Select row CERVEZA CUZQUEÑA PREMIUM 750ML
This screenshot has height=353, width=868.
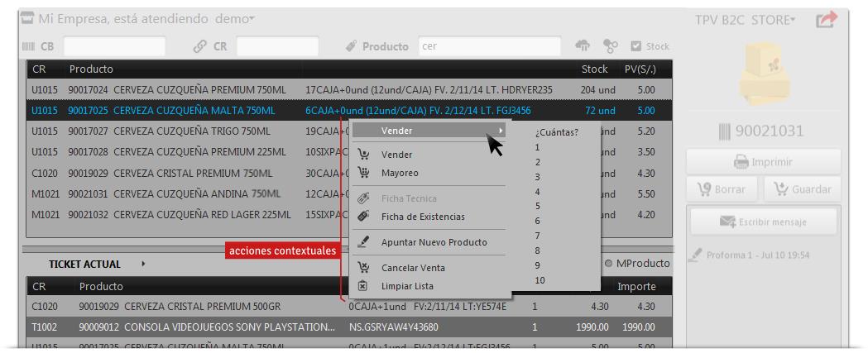(349, 89)
